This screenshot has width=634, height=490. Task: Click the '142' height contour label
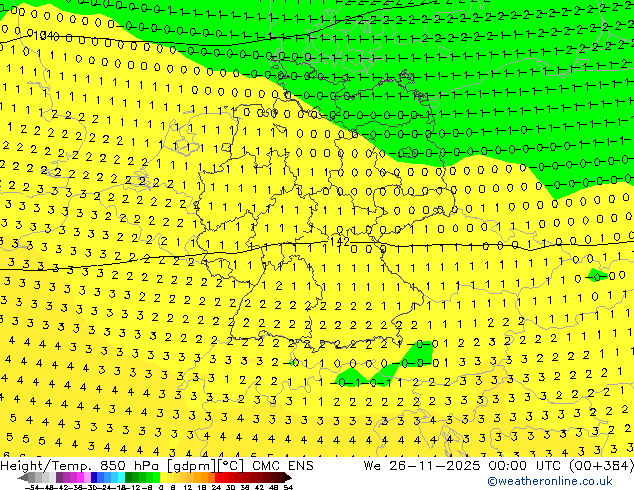pos(340,242)
